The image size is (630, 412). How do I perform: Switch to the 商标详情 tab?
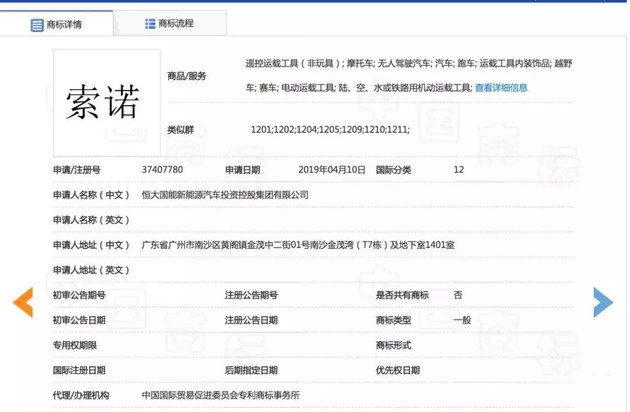pos(56,24)
